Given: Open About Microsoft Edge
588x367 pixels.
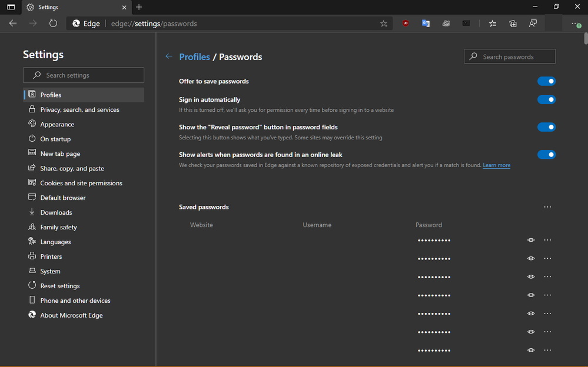Looking at the screenshot, I should 84,315.
